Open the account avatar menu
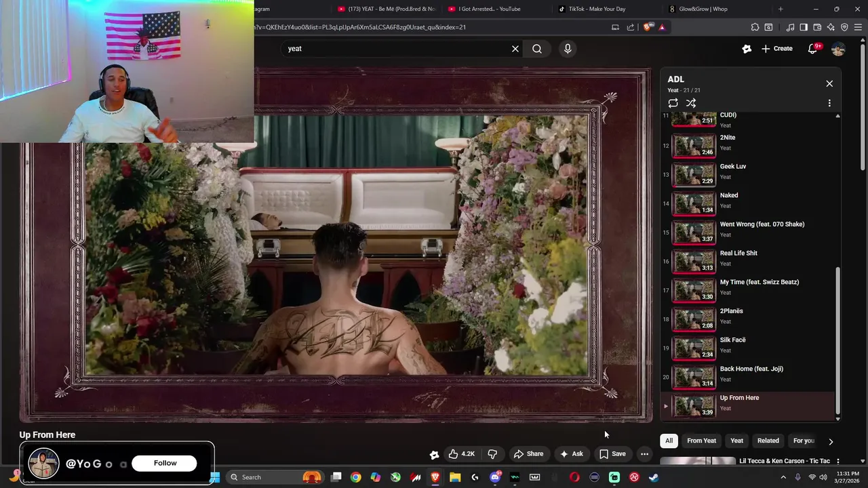This screenshot has height=488, width=868. point(838,49)
